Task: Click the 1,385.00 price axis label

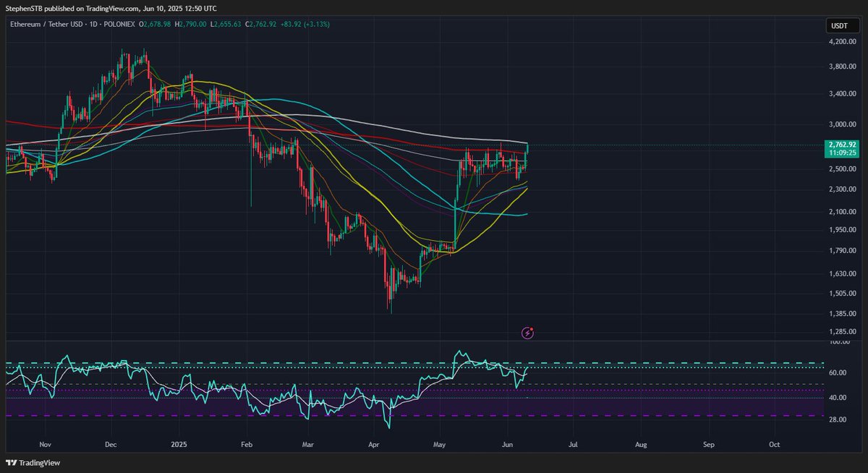Action: (843, 314)
